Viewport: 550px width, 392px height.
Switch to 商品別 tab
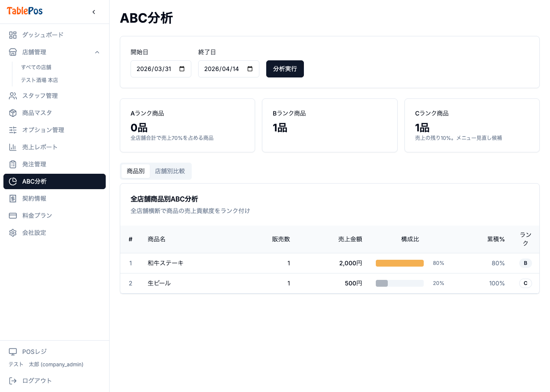[136, 171]
